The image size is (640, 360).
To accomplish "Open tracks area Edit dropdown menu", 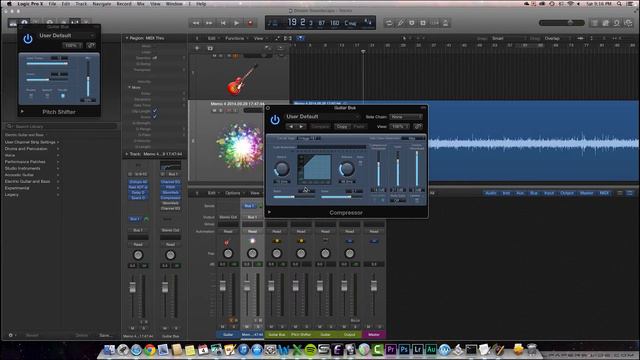I will pos(213,38).
